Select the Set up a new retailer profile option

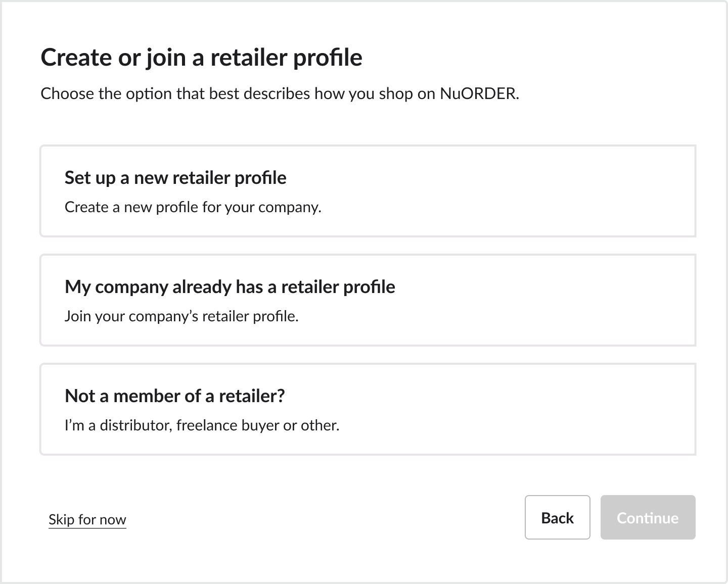click(368, 191)
